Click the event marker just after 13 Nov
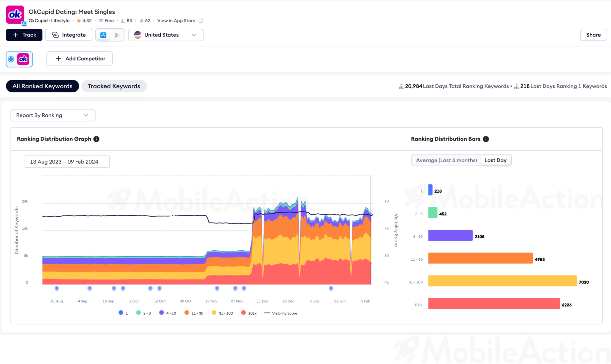Image resolution: width=611 pixels, height=364 pixels. (217, 289)
